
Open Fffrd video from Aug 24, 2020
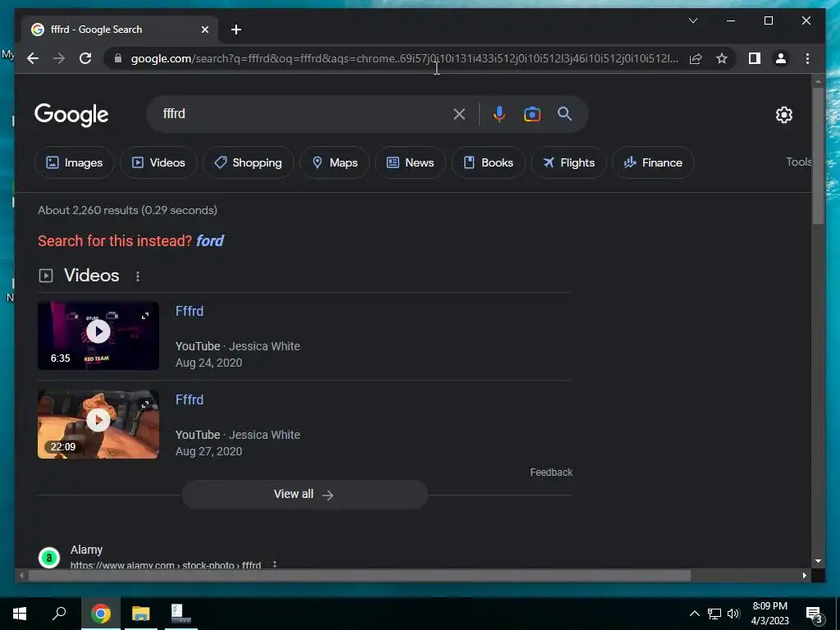pos(189,311)
